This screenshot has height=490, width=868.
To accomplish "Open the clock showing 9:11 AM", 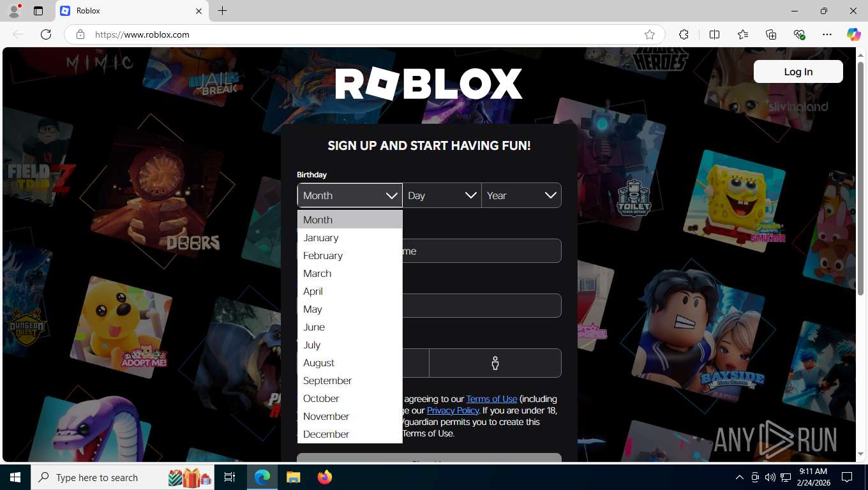I will coord(813,477).
